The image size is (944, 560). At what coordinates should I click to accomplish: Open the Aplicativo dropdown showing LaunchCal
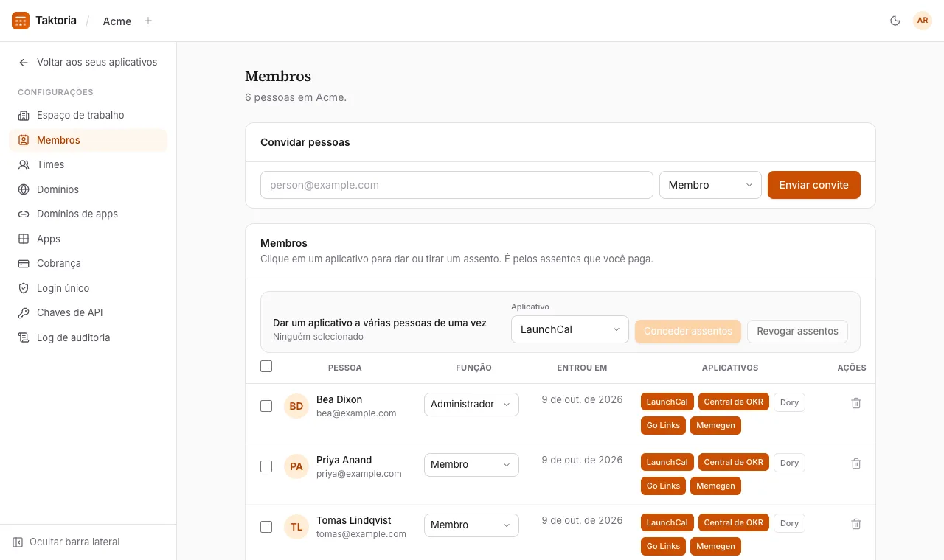click(x=570, y=329)
